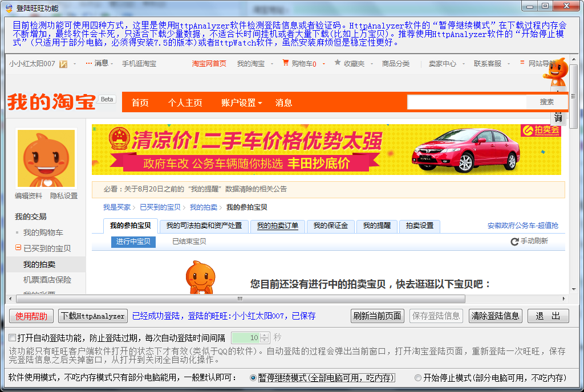
Task: Click the 下载HttpAnalyzer button
Action: [x=93, y=316]
